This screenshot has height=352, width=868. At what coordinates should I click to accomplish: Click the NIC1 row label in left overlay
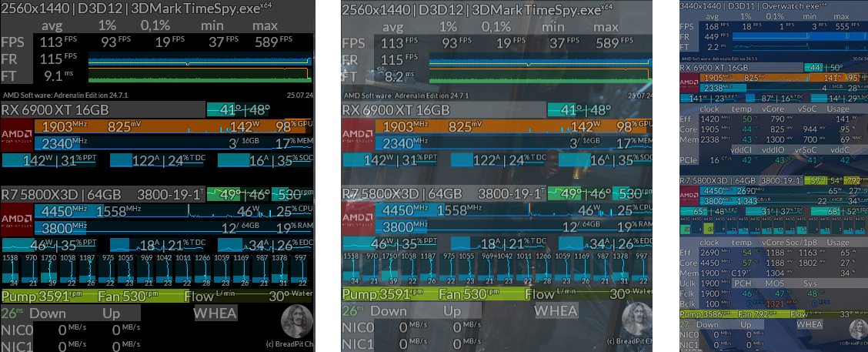pos(17,347)
